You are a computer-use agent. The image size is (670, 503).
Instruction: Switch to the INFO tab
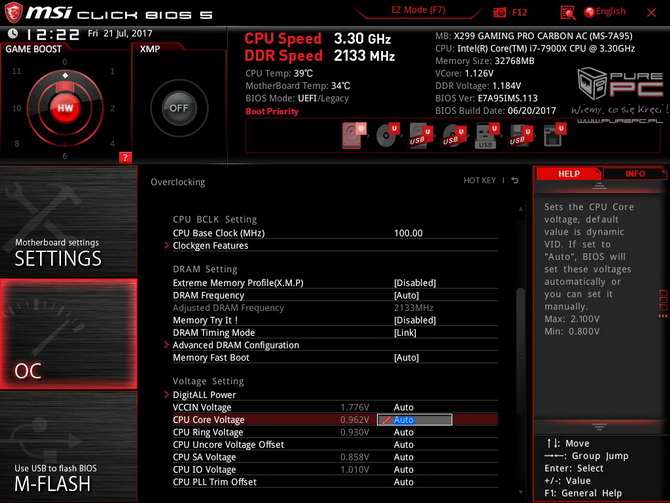coord(635,174)
